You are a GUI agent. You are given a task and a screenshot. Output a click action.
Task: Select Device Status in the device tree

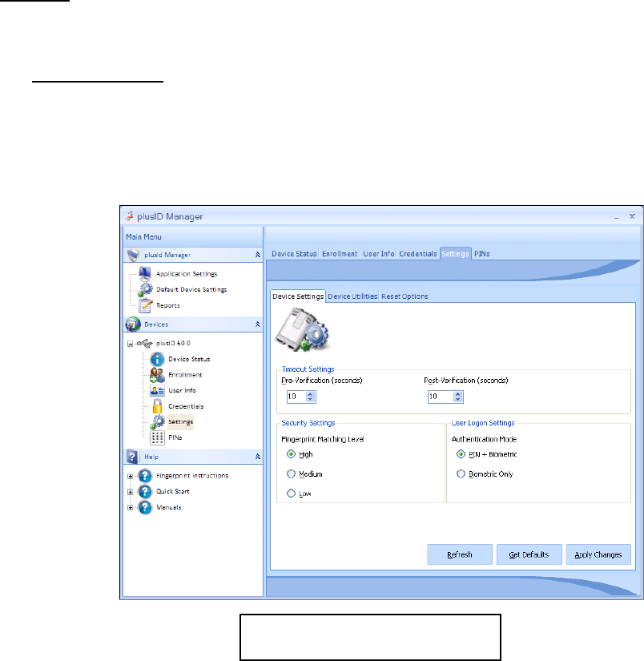click(189, 359)
